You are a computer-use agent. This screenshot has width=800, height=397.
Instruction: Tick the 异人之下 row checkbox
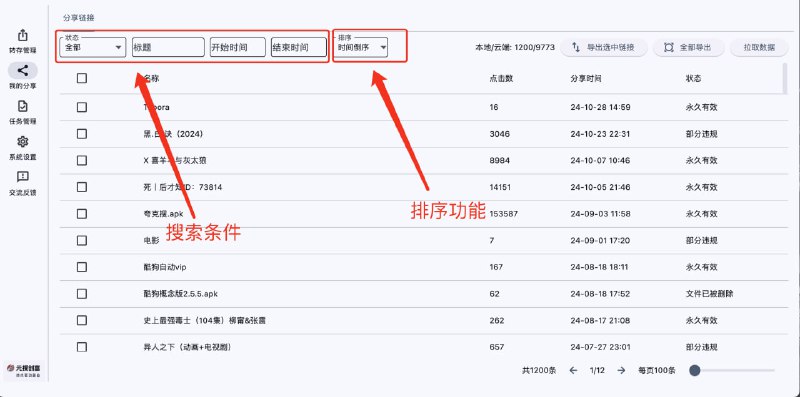82,347
